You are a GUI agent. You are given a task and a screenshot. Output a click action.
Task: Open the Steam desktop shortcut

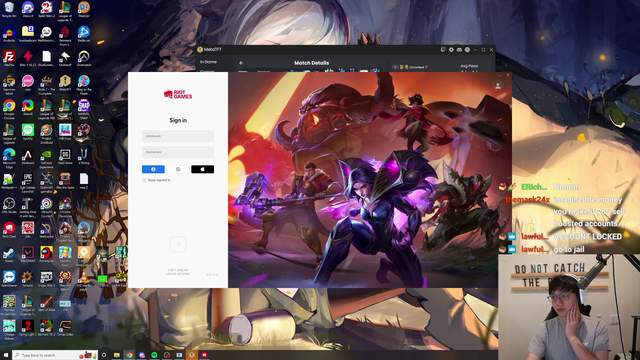coord(9,254)
